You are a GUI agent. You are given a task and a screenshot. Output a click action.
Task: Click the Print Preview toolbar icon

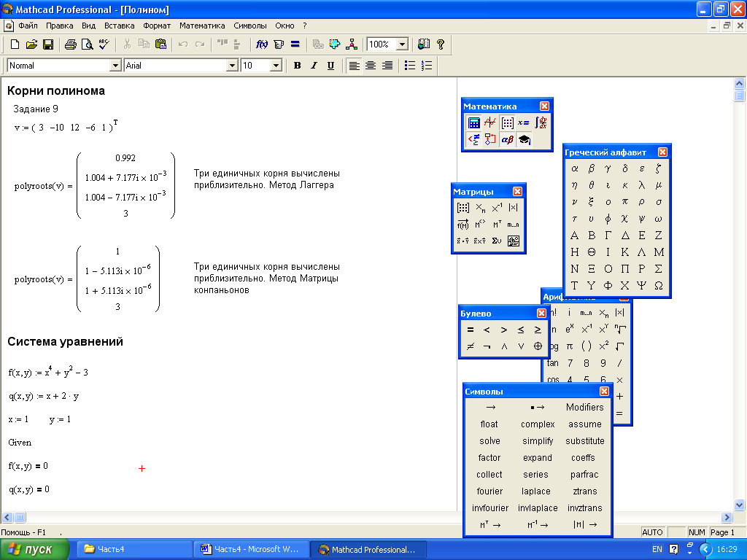[88, 44]
